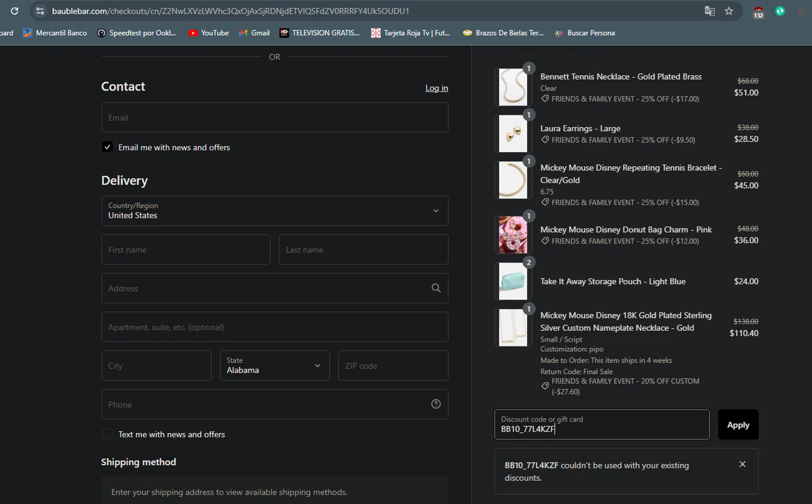Image resolution: width=812 pixels, height=504 pixels.
Task: Click the phone field help question icon
Action: point(436,404)
